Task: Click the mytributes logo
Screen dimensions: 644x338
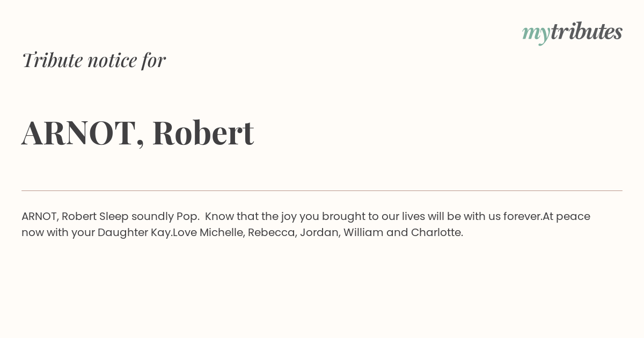Action: tap(572, 32)
